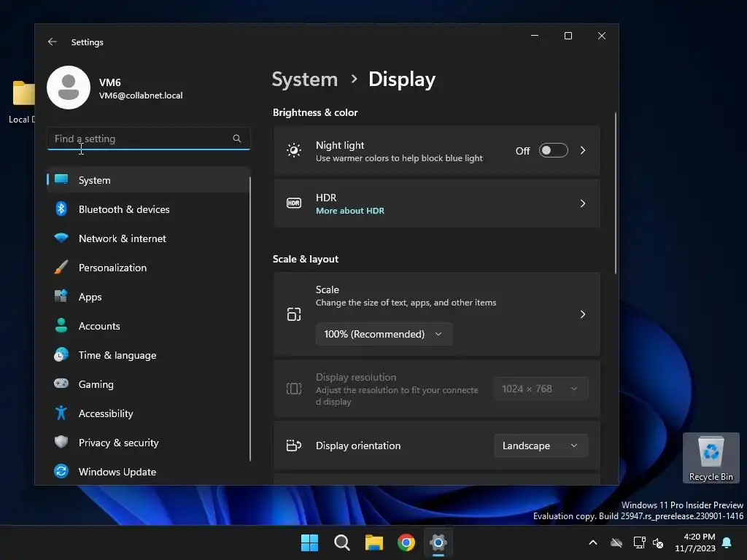Viewport: 747px width, 560px height.
Task: Expand Night light settings via chevron
Action: (x=583, y=150)
